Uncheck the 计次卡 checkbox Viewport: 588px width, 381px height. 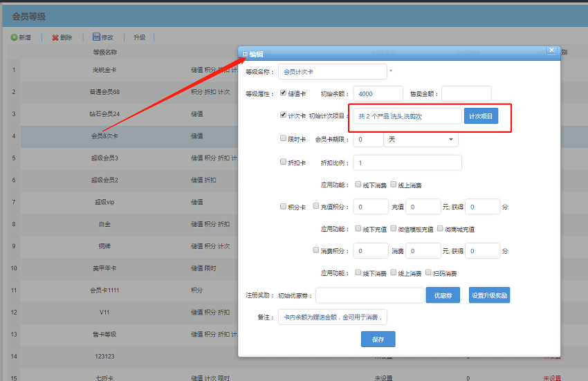[283, 115]
